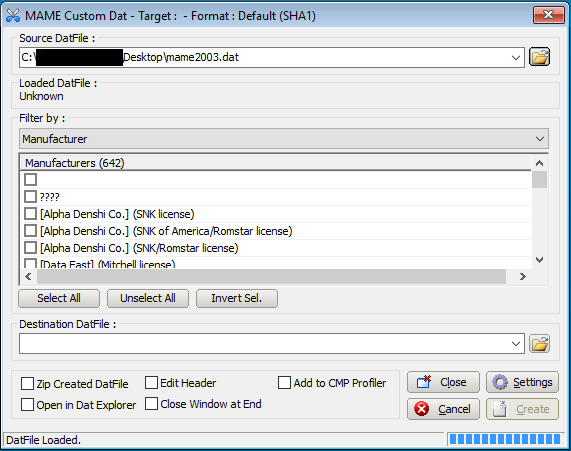Screen dimensions: 571x451
Task: Click the 'Unknown' loaded DatFile text
Action: point(41,96)
